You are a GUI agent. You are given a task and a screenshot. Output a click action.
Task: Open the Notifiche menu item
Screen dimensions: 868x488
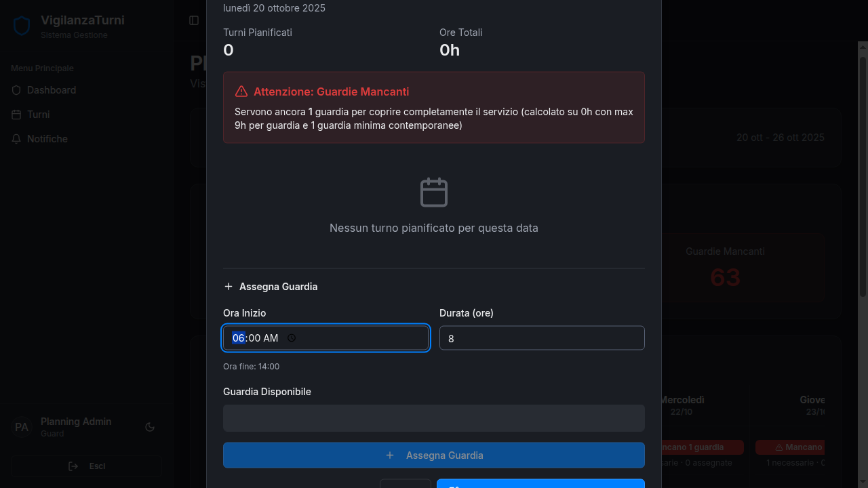[x=47, y=139]
